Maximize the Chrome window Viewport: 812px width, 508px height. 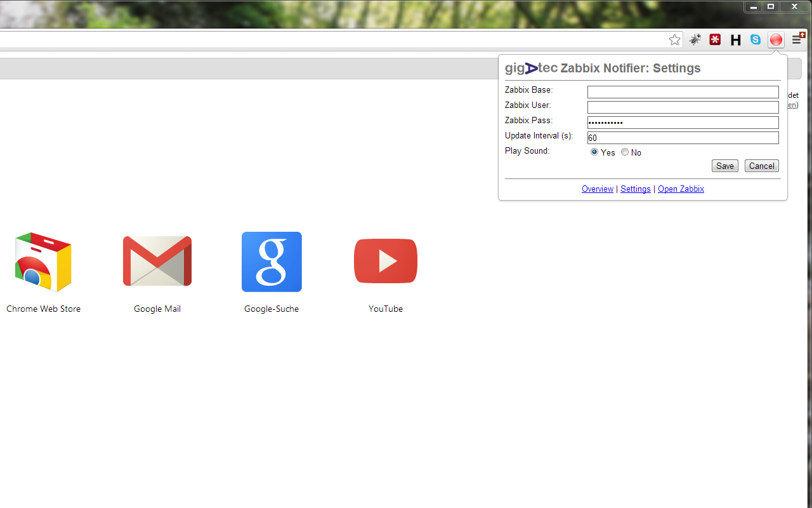click(x=771, y=6)
